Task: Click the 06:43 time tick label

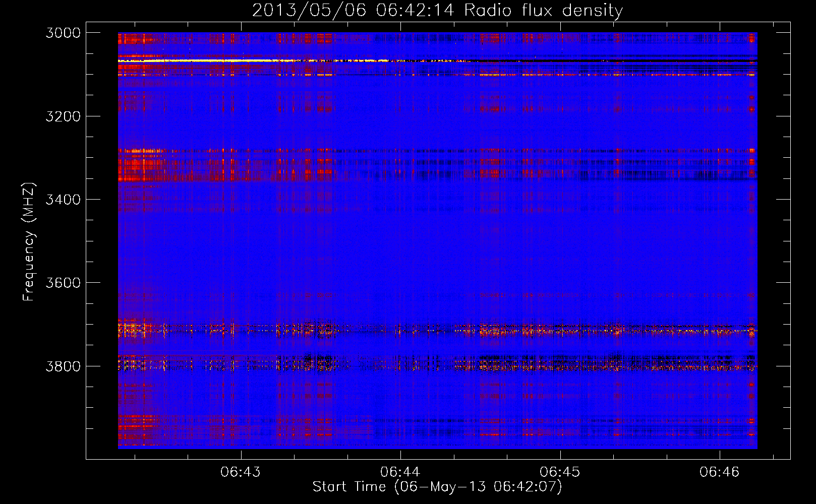Action: pyautogui.click(x=241, y=472)
